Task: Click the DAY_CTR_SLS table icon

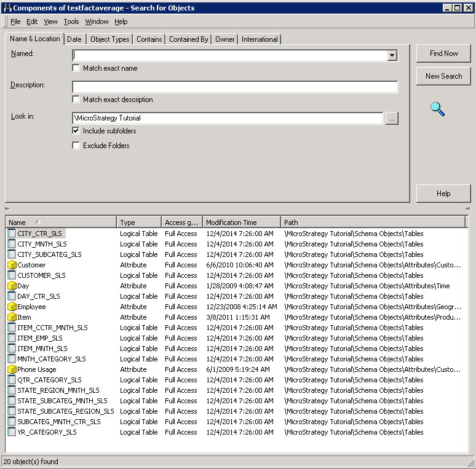Action: (12, 296)
